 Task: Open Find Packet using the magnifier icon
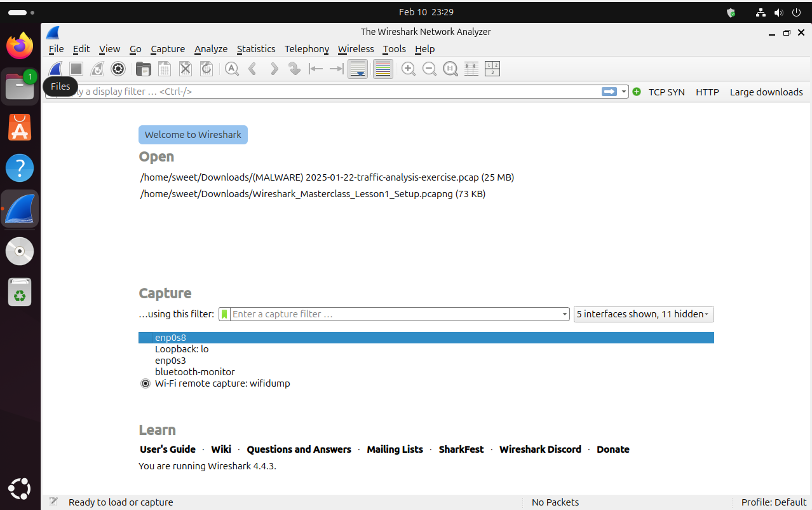pos(231,69)
